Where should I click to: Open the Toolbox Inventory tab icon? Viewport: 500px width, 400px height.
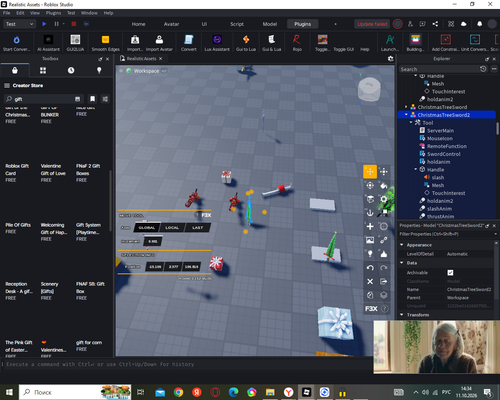click(x=43, y=70)
